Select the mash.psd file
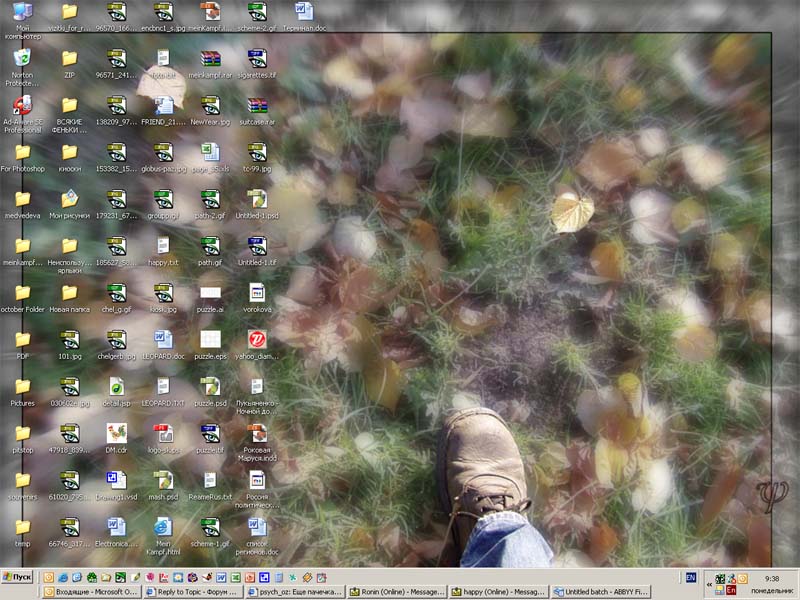The height and width of the screenshot is (600, 800). [163, 487]
